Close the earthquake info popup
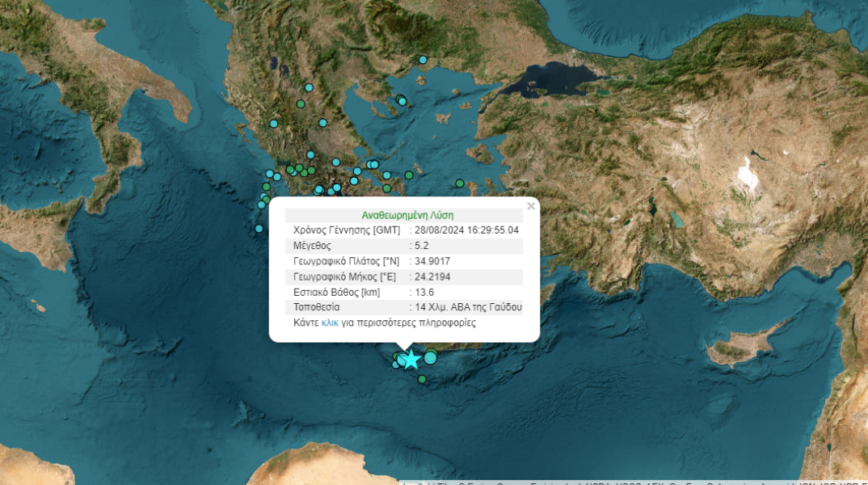The width and height of the screenshot is (868, 485). [x=531, y=206]
